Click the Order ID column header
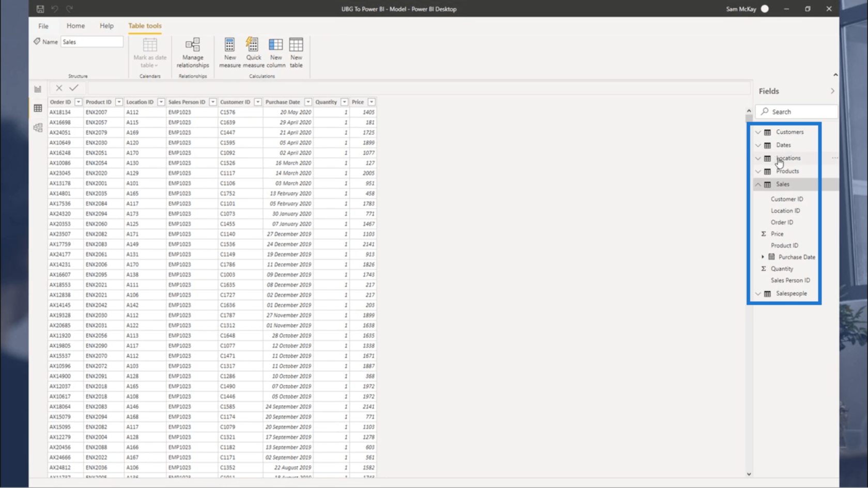868x488 pixels. pyautogui.click(x=60, y=102)
